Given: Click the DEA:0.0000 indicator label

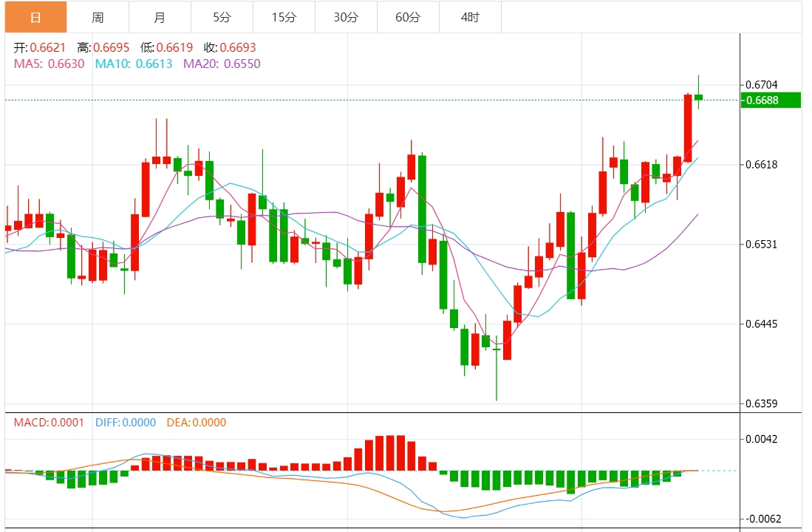Looking at the screenshot, I should pyautogui.click(x=197, y=423).
